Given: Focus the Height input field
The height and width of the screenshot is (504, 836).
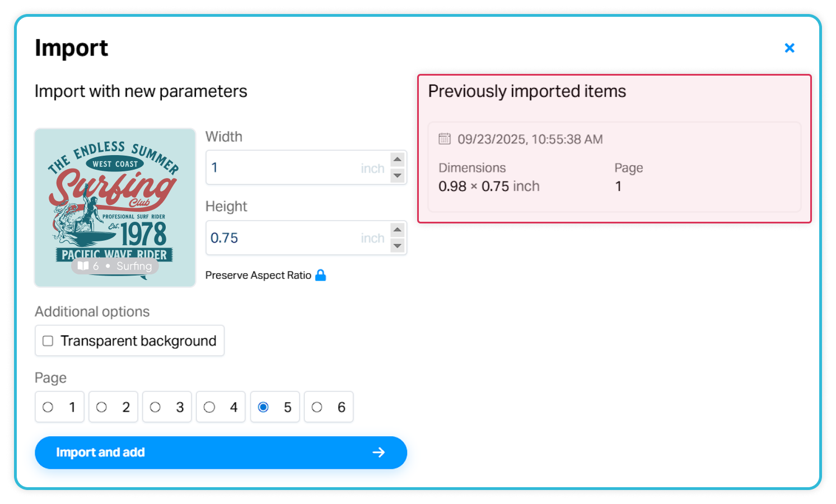Looking at the screenshot, I should point(283,238).
